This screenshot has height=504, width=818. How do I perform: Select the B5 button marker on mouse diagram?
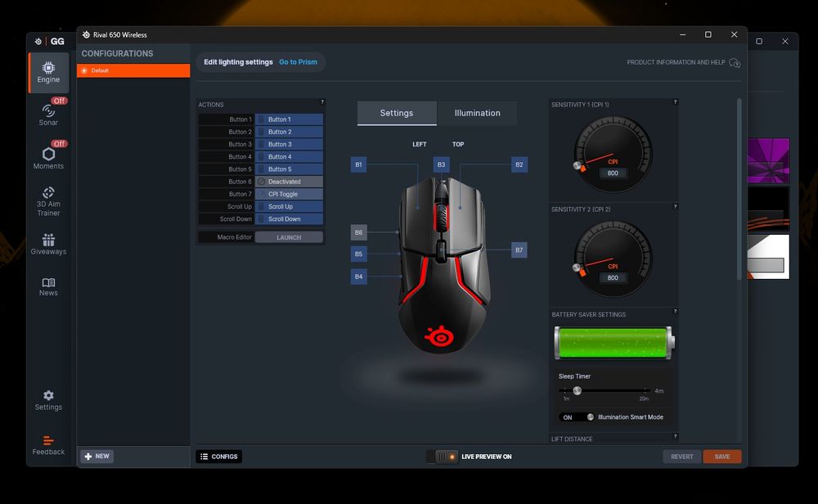tap(358, 254)
